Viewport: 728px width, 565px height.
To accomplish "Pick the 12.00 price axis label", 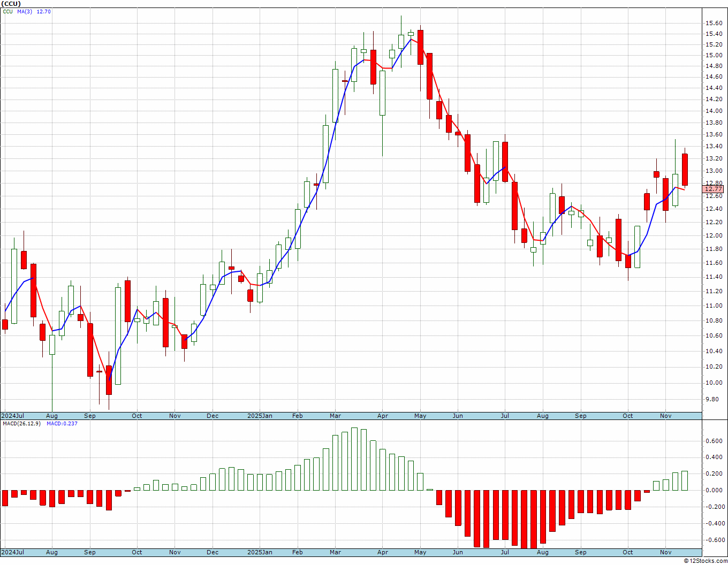I will click(x=714, y=236).
